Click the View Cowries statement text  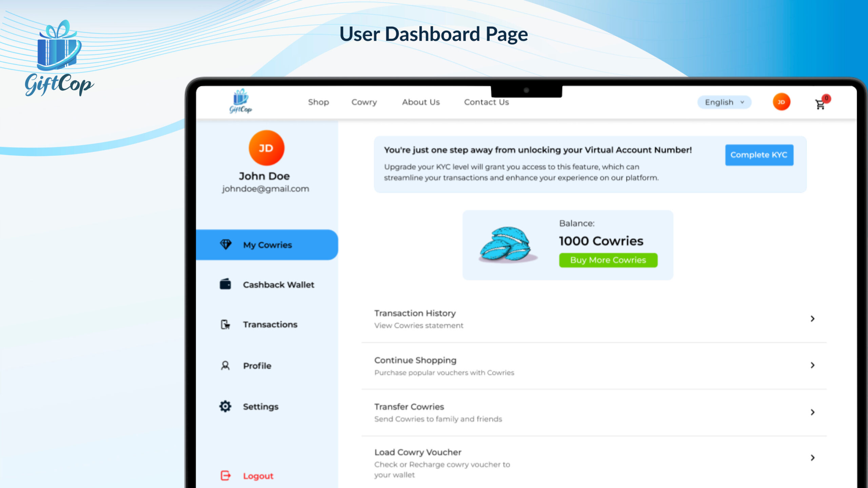418,325
